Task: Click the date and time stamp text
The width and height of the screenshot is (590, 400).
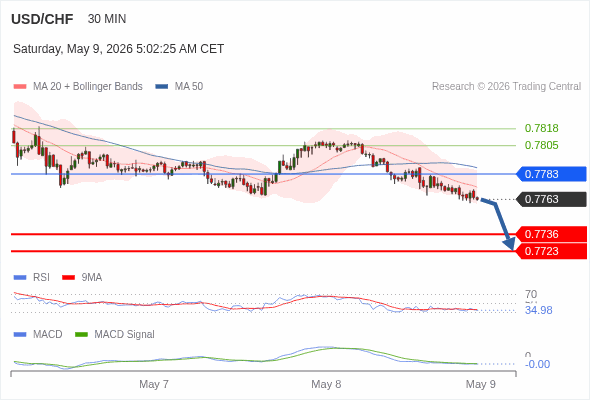Action: pyautogui.click(x=119, y=49)
